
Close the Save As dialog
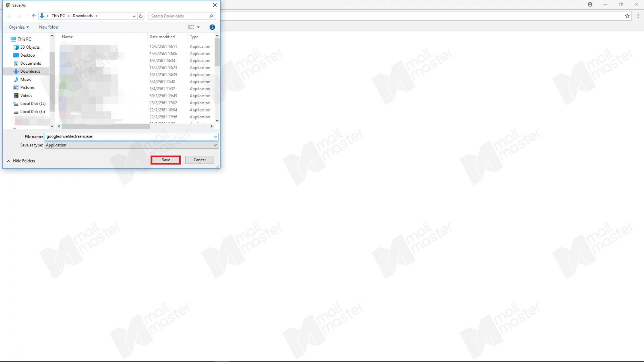[215, 5]
